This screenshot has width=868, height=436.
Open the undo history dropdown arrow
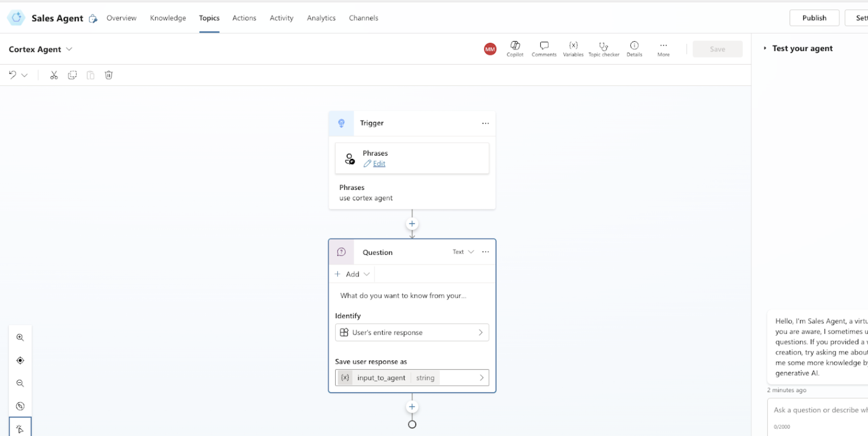click(24, 75)
